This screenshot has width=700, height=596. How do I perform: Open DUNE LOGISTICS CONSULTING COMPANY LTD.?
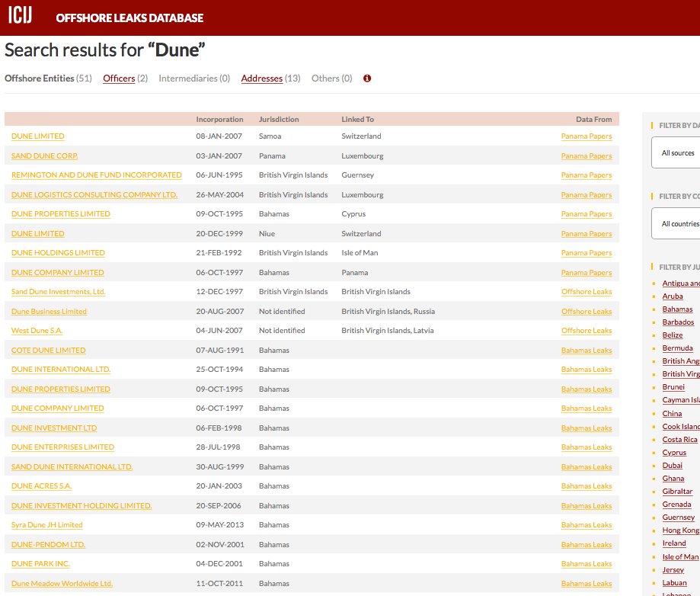tap(94, 195)
